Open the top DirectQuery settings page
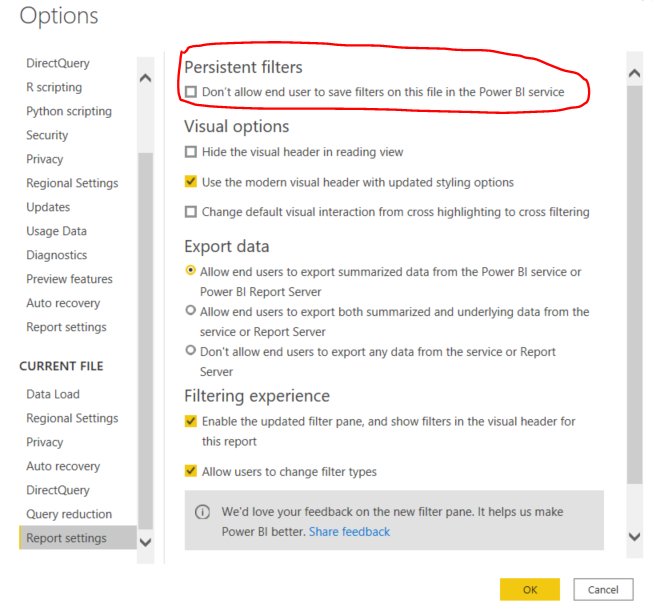Image resolution: width=652 pixels, height=610 pixels. (58, 63)
